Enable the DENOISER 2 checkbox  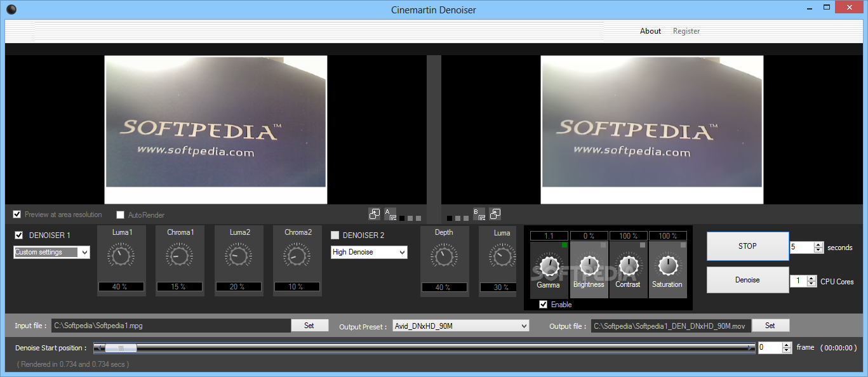[335, 235]
